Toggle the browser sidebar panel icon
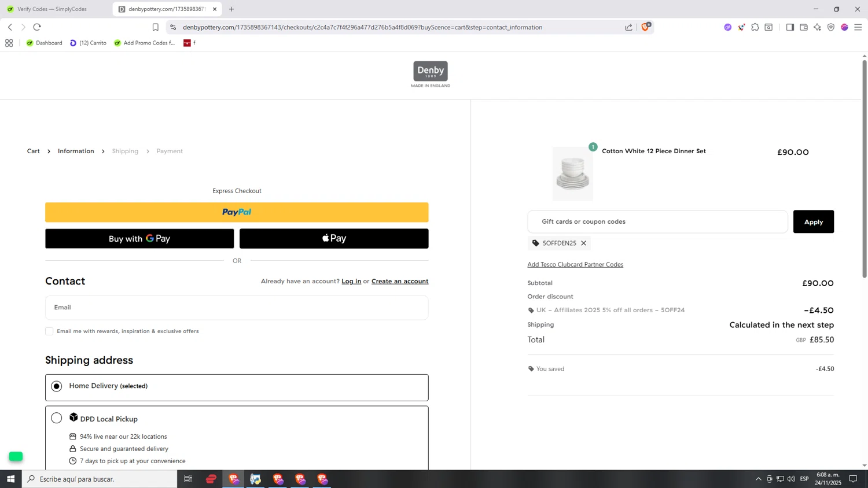Image resolution: width=868 pixels, height=488 pixels. tap(790, 27)
